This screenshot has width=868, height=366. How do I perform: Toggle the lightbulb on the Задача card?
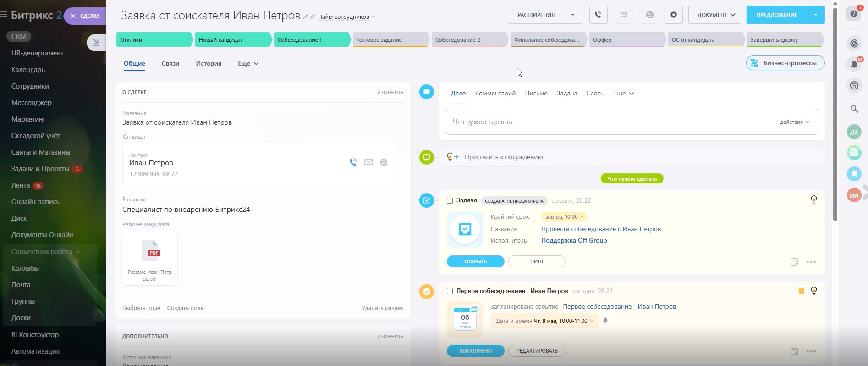(x=813, y=200)
